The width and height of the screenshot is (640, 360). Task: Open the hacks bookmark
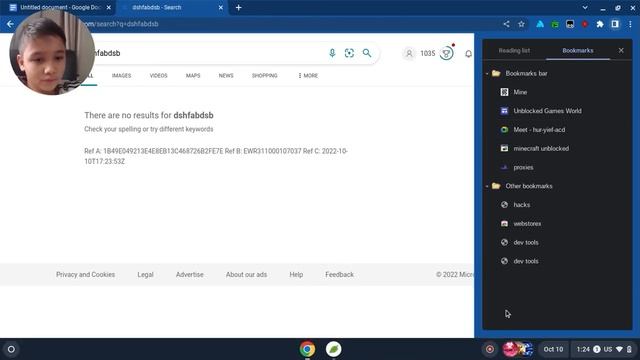(x=557, y=205)
